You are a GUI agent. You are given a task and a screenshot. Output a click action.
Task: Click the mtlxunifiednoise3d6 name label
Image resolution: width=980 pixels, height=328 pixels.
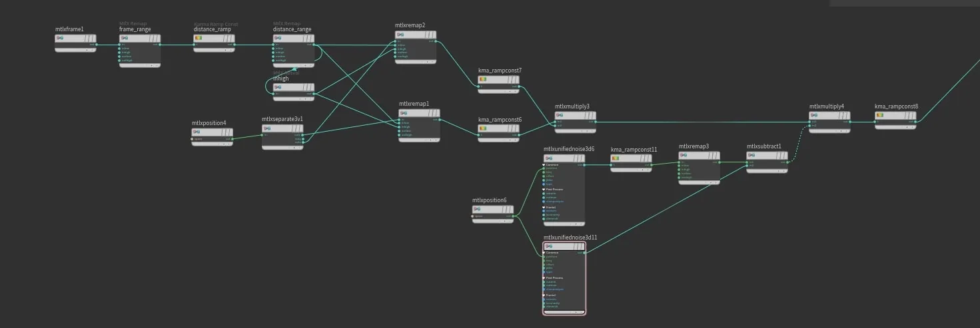point(569,149)
